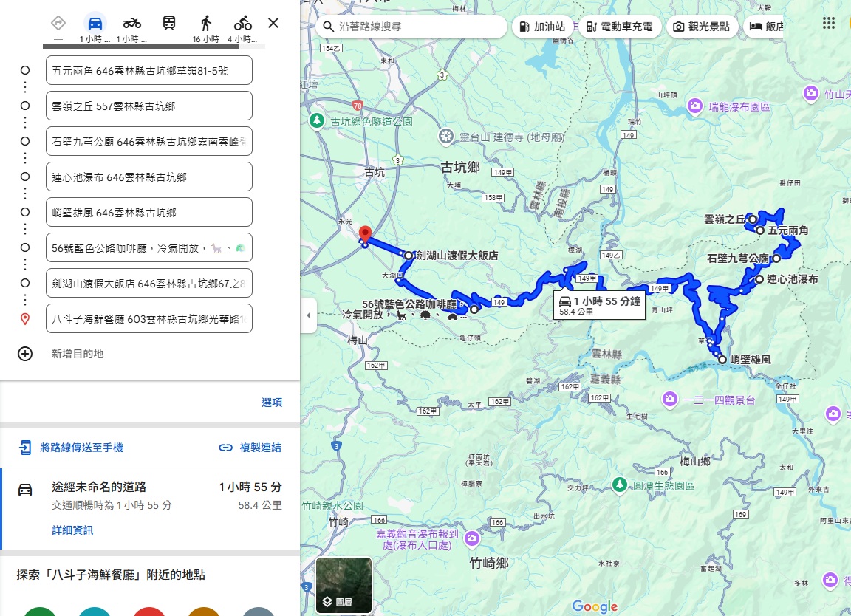Click 五元兩角 waypoint marker on map

[x=760, y=230]
